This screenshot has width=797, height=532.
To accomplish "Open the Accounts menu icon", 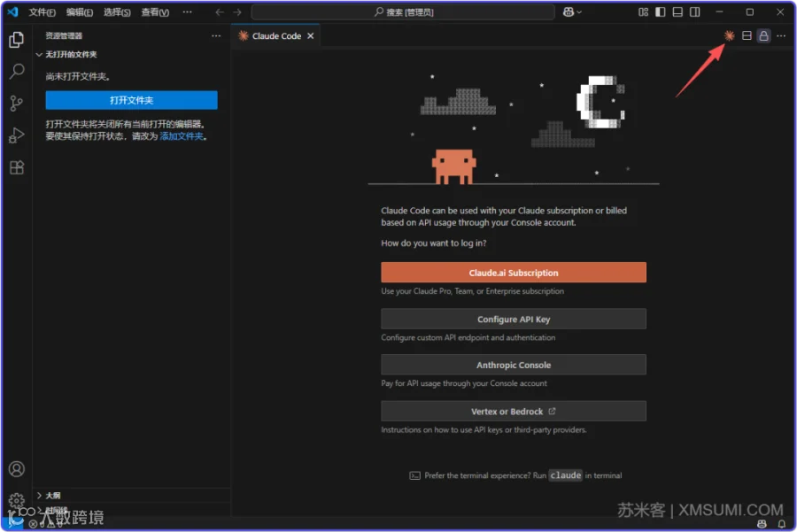I will [x=16, y=468].
